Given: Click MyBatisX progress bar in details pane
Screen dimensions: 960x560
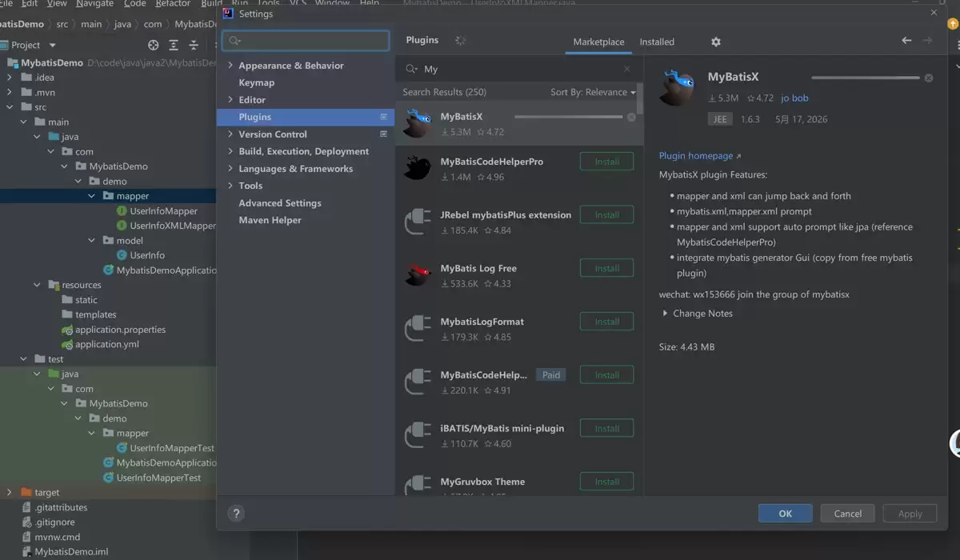Looking at the screenshot, I should 866,78.
